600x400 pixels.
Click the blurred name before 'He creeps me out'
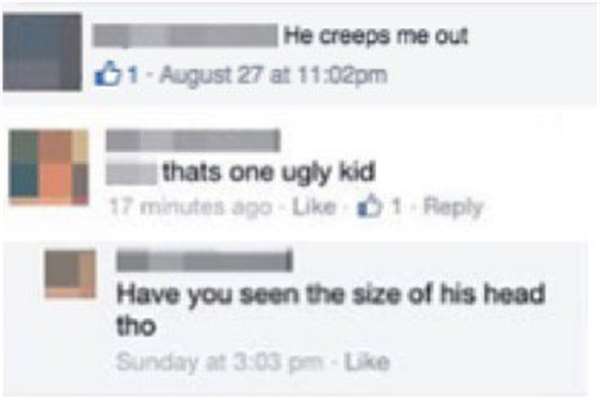186,36
